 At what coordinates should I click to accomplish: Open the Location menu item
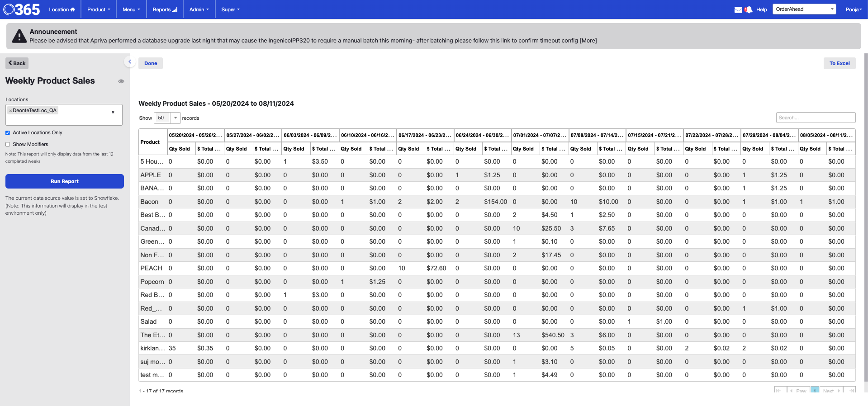[62, 9]
